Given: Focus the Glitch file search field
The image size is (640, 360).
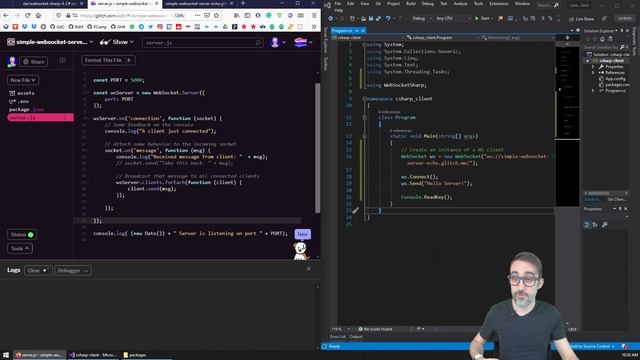Looking at the screenshot, I should (x=202, y=42).
